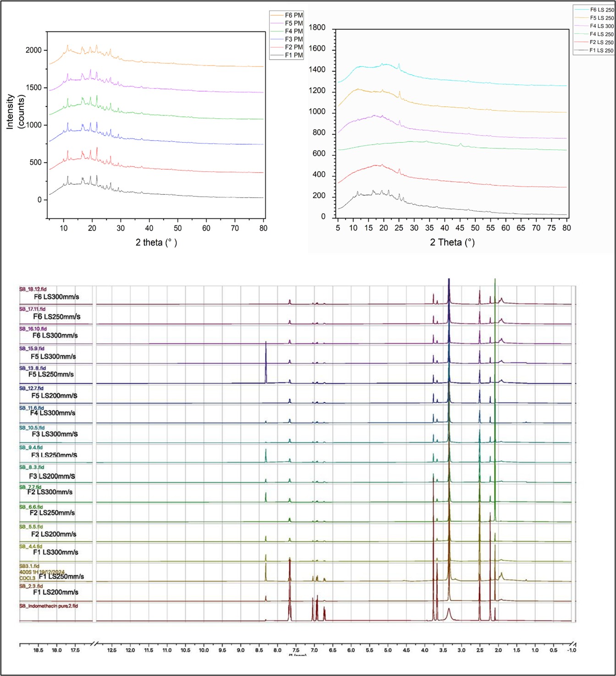Click the SB_18.12.fid spectrum label
616x676 pixels.
click(x=33, y=289)
